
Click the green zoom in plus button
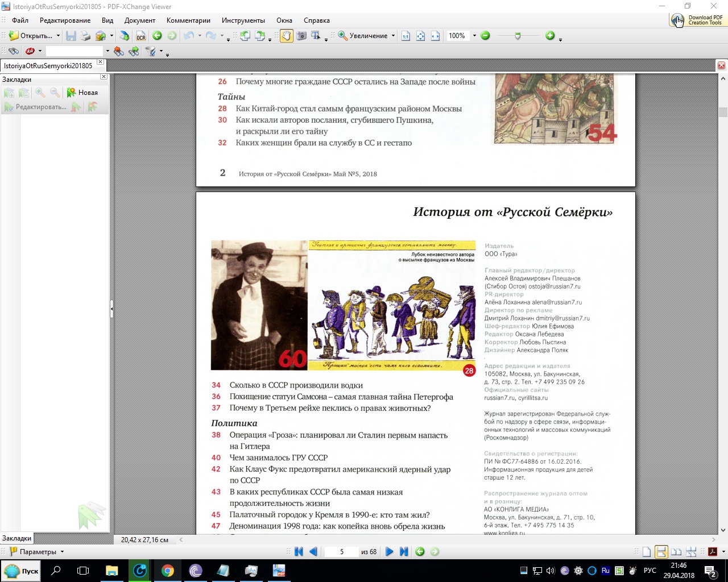pos(550,36)
